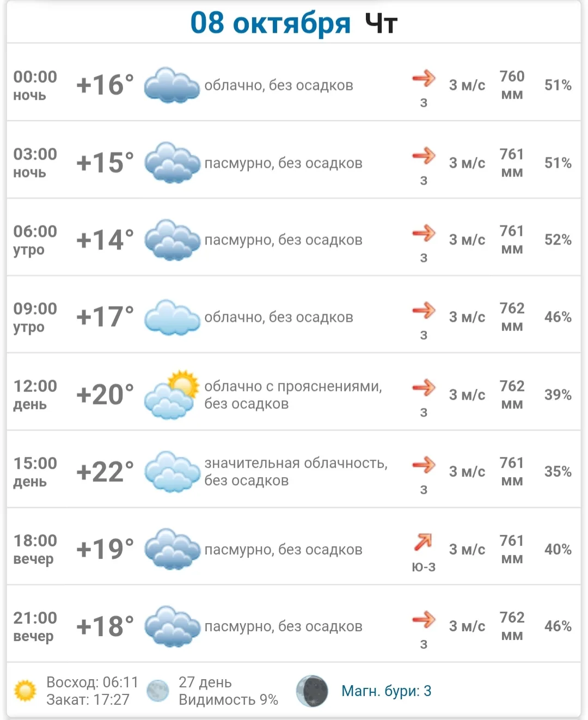Click the Восход: 06:11 text
The height and width of the screenshot is (720, 588).
click(93, 682)
